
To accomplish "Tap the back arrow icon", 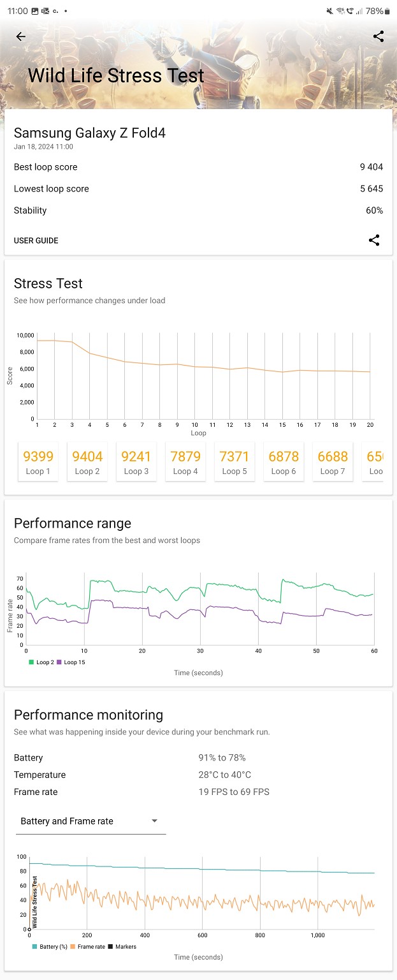I will [21, 36].
